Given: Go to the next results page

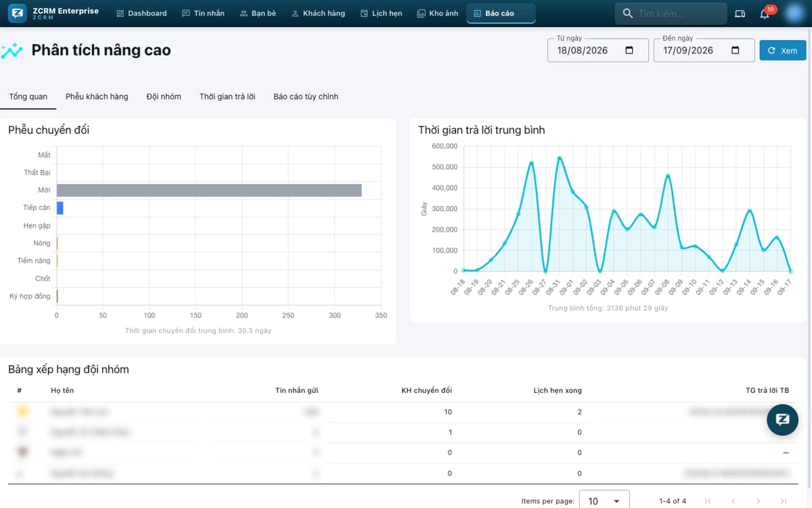Looking at the screenshot, I should 759,501.
